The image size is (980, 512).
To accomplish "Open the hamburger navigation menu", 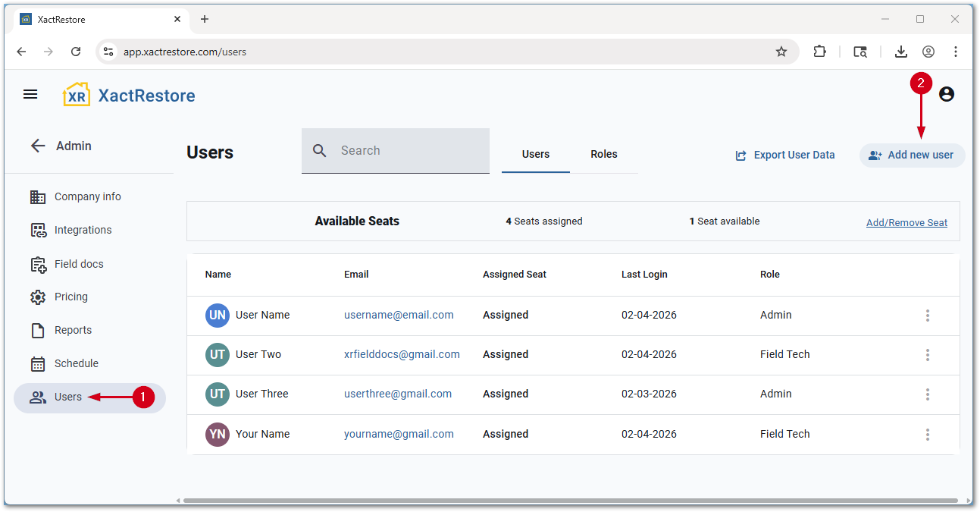I will [x=30, y=94].
